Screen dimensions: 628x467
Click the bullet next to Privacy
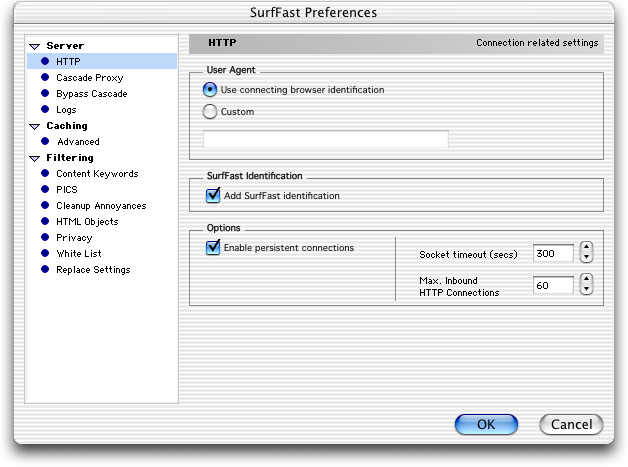pyautogui.click(x=45, y=237)
